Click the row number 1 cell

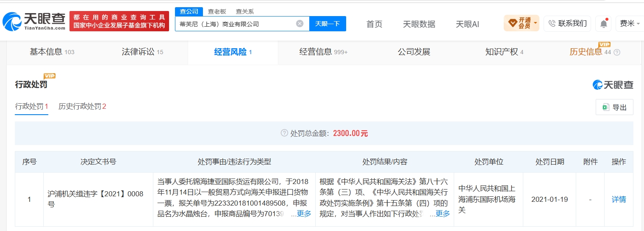[x=29, y=199]
